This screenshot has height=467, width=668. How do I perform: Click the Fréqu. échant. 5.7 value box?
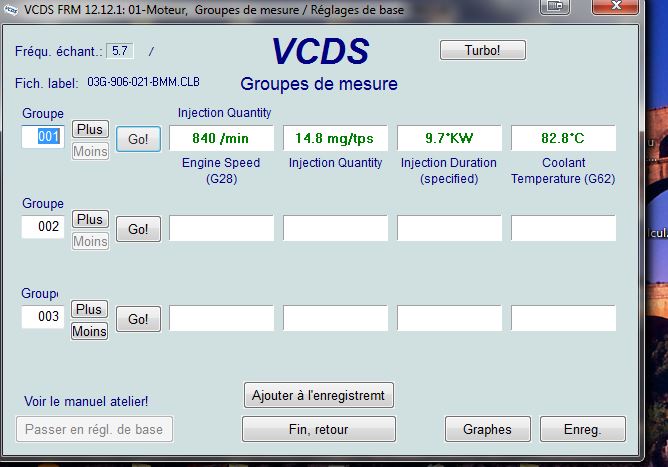coord(120,51)
